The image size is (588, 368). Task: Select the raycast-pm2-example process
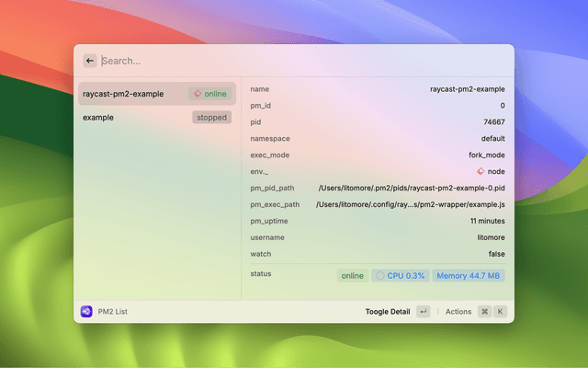[x=123, y=94]
